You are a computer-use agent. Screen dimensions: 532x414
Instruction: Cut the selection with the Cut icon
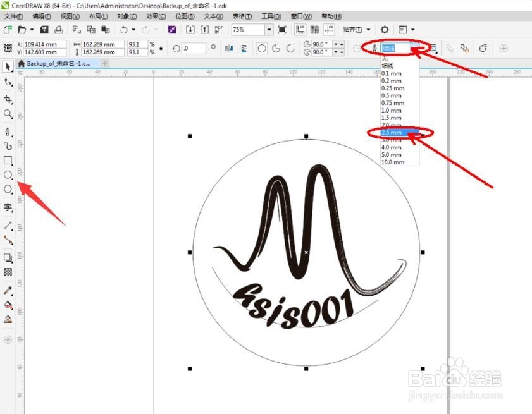77,30
